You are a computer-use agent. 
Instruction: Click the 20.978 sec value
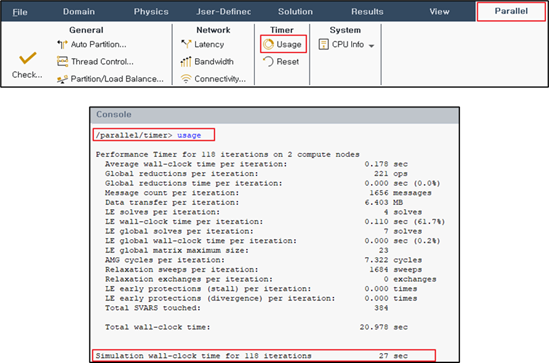pyautogui.click(x=384, y=327)
